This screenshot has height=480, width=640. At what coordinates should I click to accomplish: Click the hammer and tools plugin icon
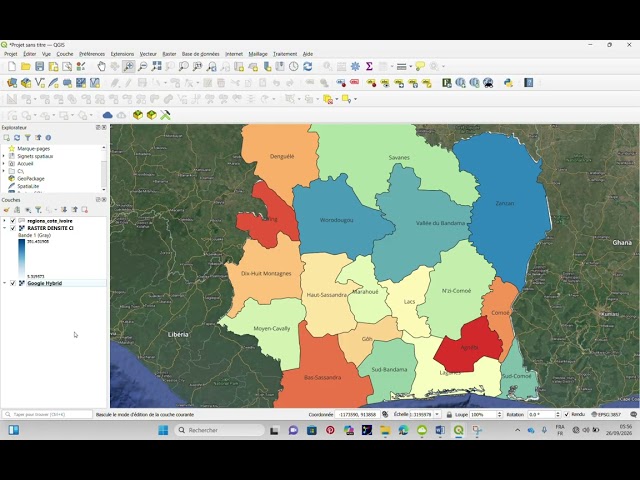[165, 116]
